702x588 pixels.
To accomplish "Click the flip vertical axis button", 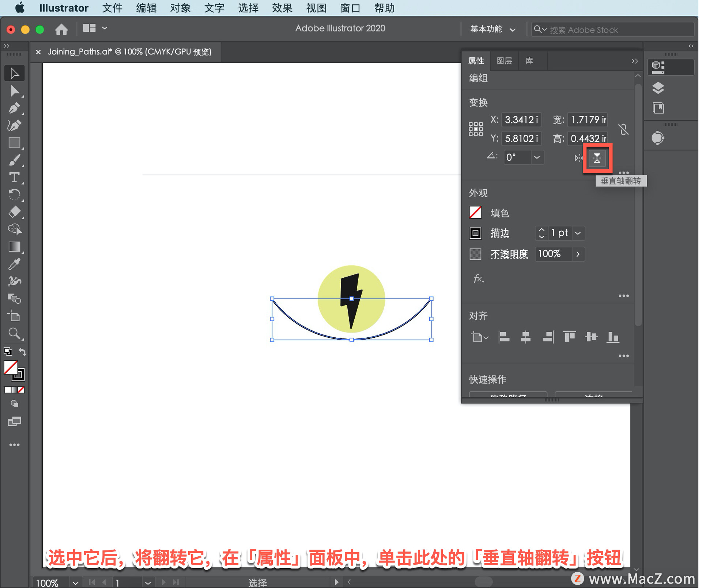I will pos(597,158).
